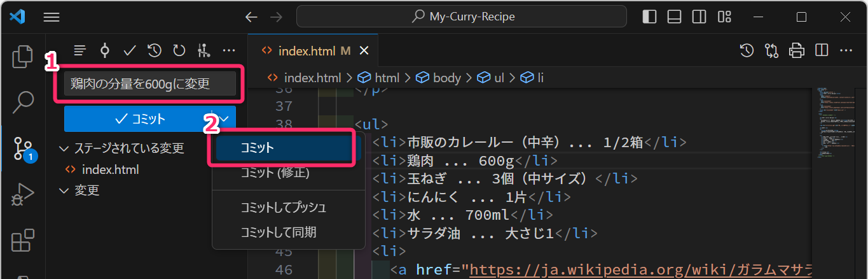The width and height of the screenshot is (868, 279).
Task: Click the printer icon in editor toolbar
Action: (796, 50)
